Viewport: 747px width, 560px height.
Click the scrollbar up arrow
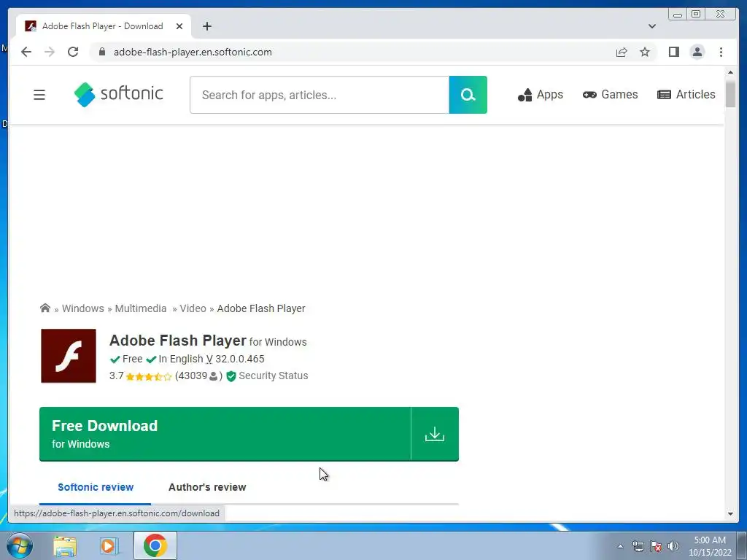click(730, 72)
